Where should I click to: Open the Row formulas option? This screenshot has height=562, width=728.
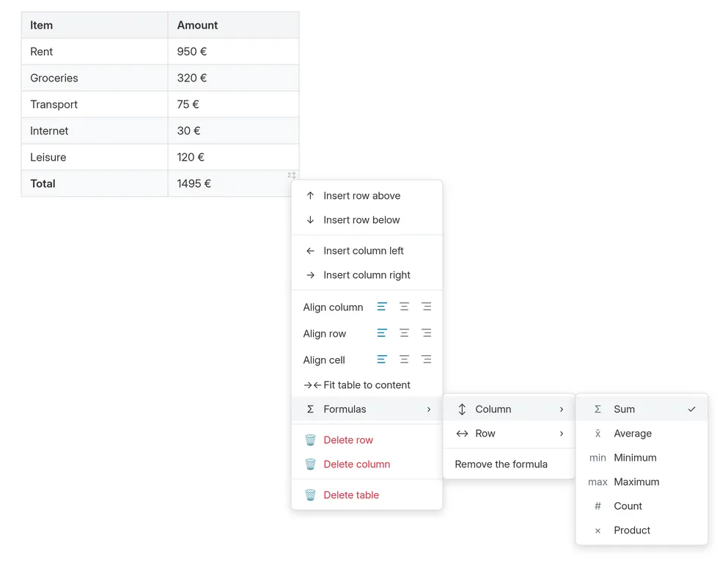click(510, 434)
